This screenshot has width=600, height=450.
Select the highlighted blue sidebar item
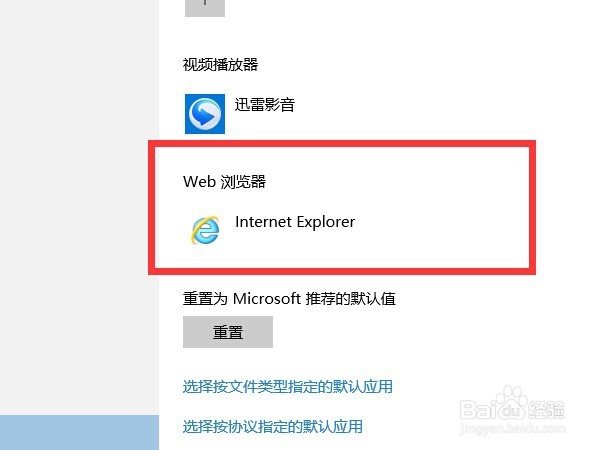pyautogui.click(x=79, y=432)
